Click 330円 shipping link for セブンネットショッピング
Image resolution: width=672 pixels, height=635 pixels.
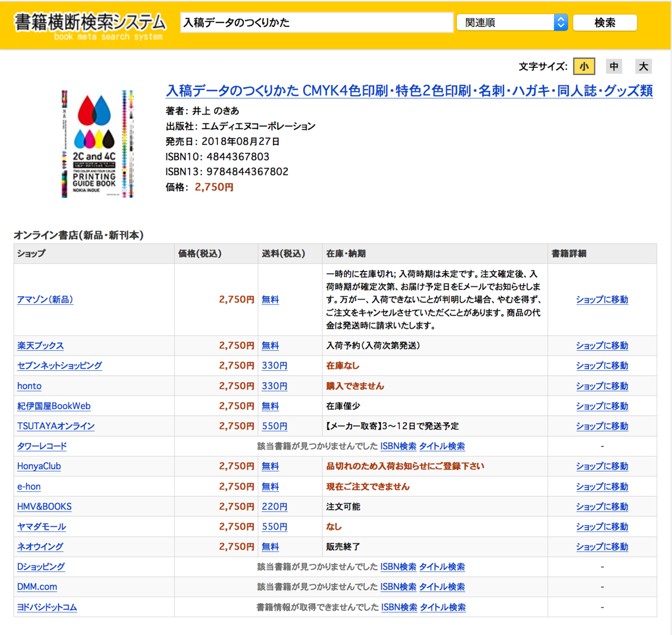274,366
